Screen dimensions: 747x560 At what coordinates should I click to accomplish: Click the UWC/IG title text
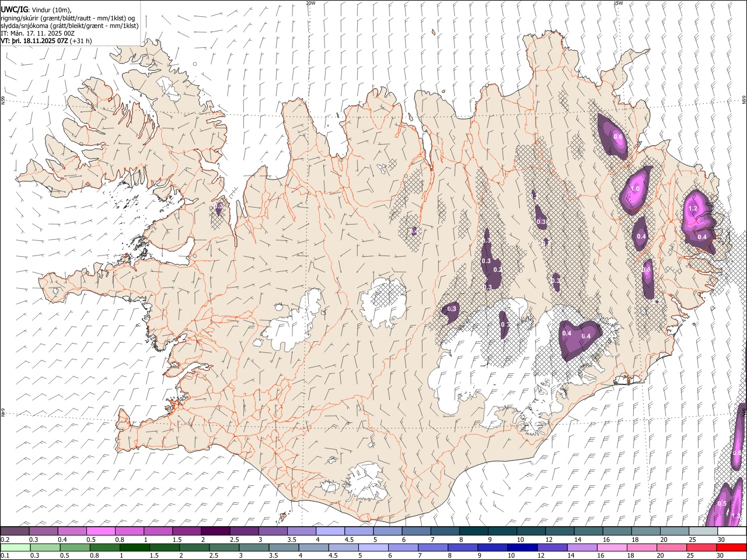(x=15, y=9)
